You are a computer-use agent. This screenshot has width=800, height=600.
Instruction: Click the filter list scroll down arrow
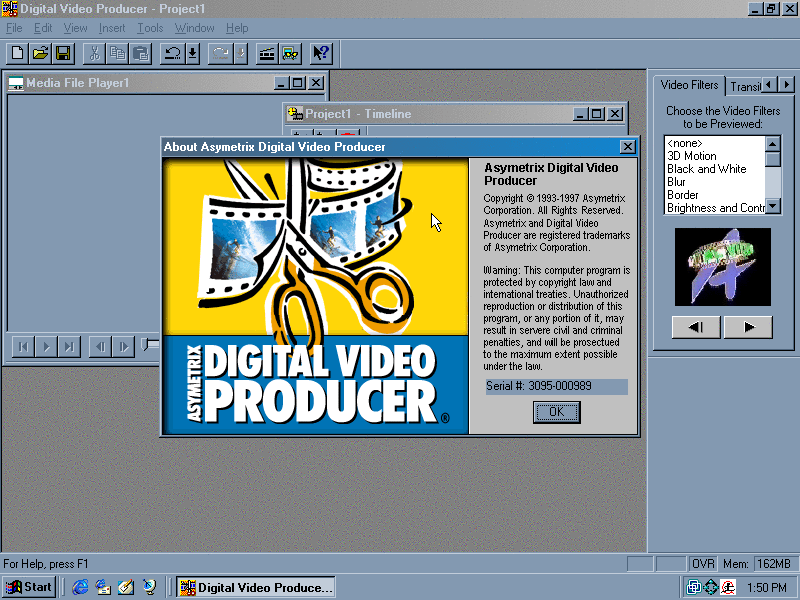(773, 207)
